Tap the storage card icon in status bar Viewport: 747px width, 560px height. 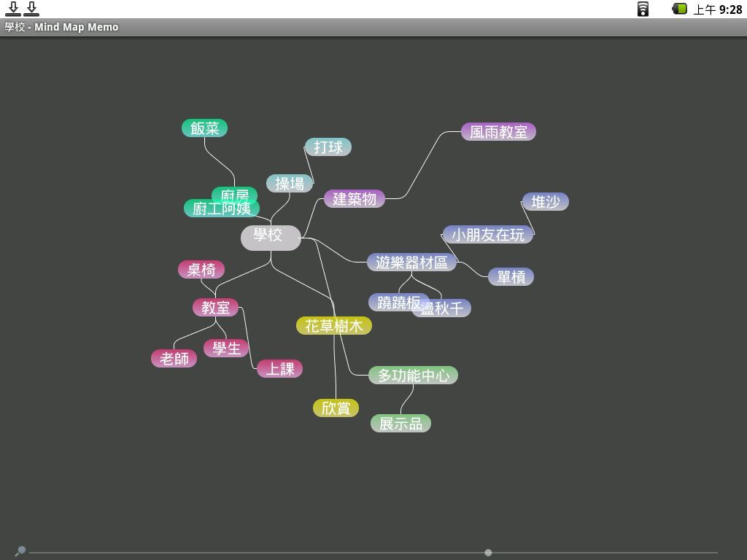click(643, 9)
